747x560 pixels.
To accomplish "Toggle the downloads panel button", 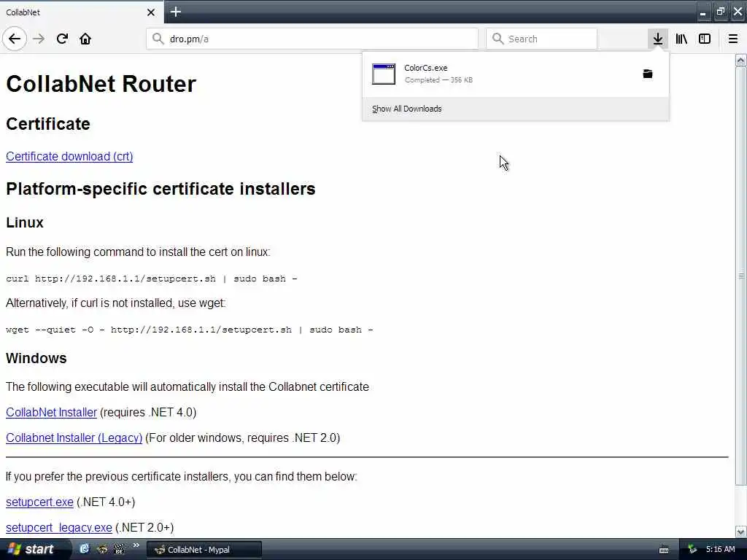I will click(658, 39).
